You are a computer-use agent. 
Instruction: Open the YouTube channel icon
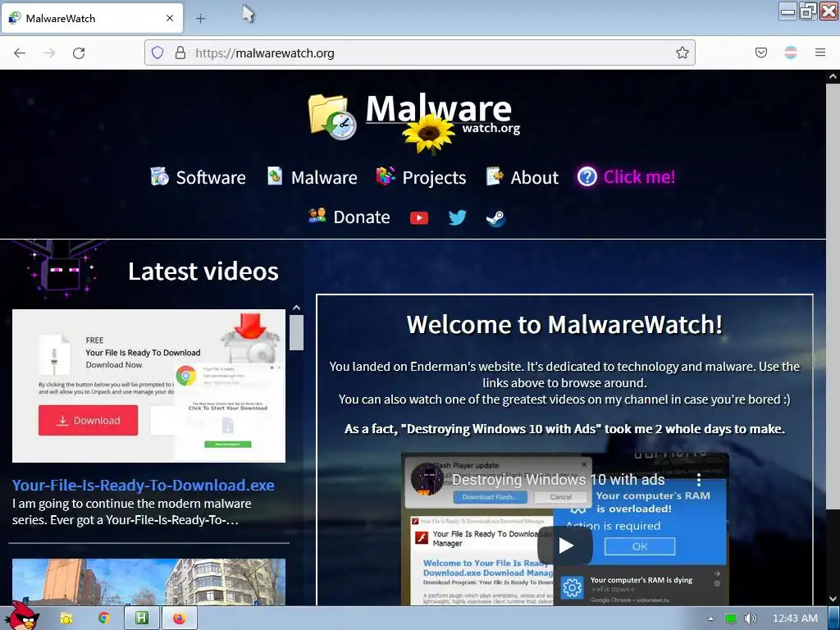(419, 217)
